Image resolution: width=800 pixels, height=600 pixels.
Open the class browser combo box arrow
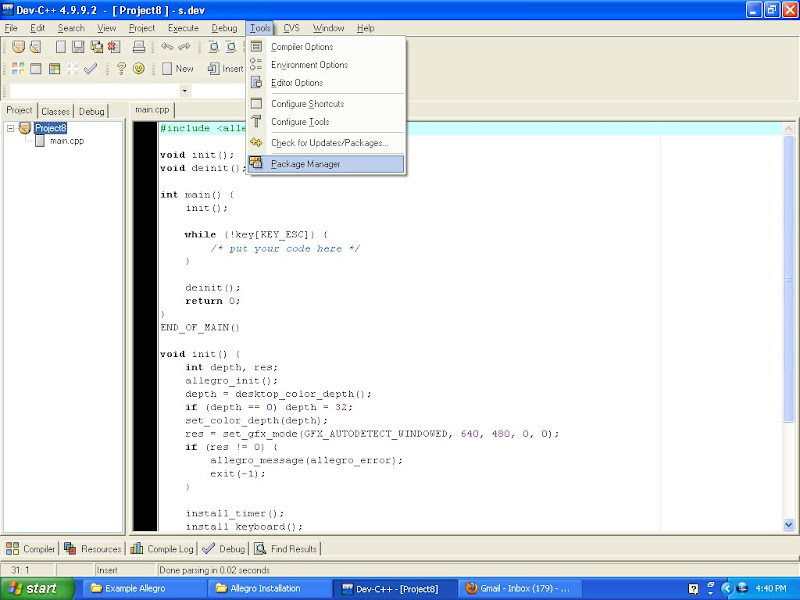[x=184, y=91]
